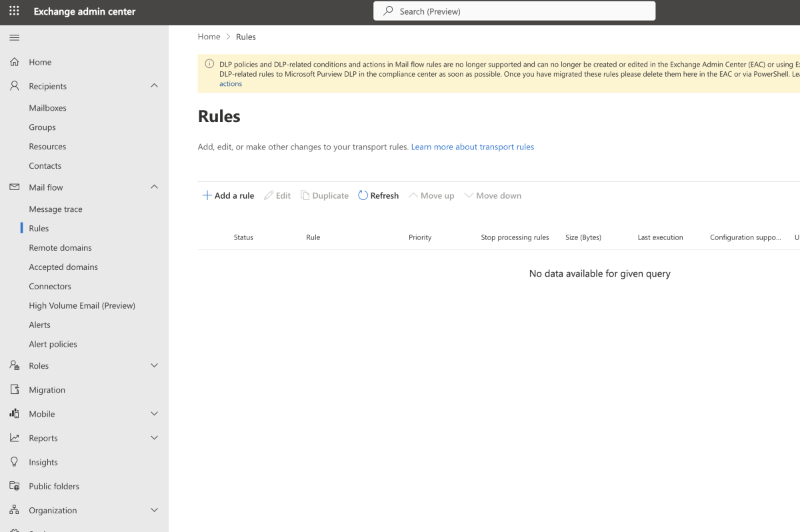Viewport: 800px width, 532px height.
Task: Expand the Organization section chevron
Action: click(x=154, y=510)
